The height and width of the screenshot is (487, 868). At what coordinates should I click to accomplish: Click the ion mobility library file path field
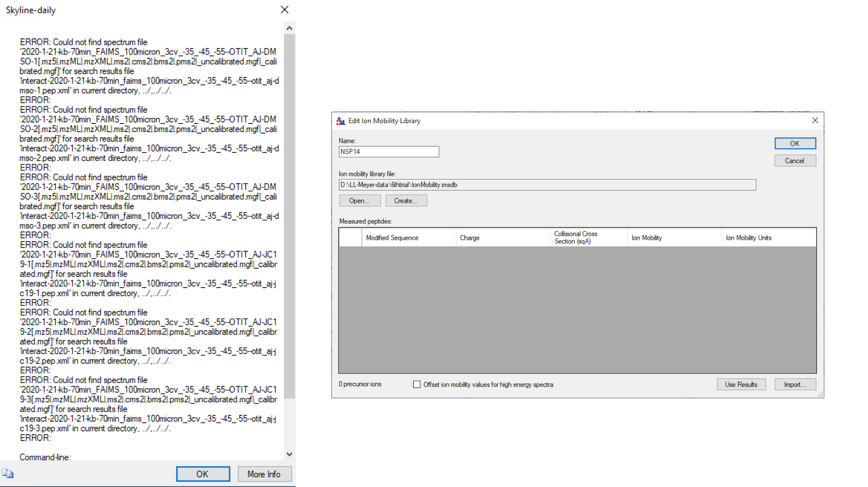tap(547, 185)
